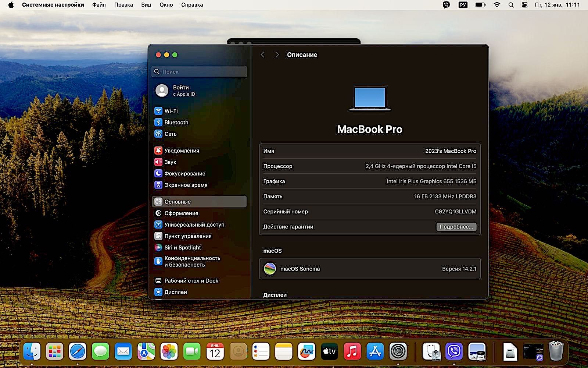588x368 pixels.
Task: Open Finder from the Dock
Action: (x=32, y=352)
